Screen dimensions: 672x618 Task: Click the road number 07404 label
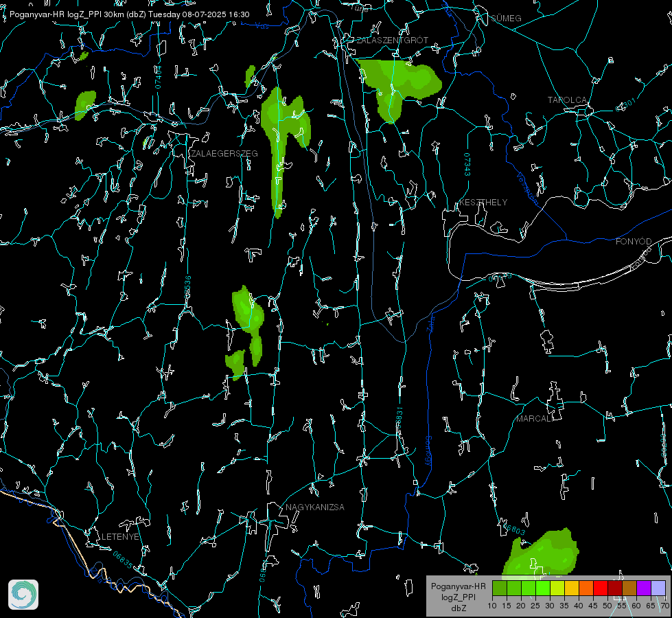tap(159, 77)
